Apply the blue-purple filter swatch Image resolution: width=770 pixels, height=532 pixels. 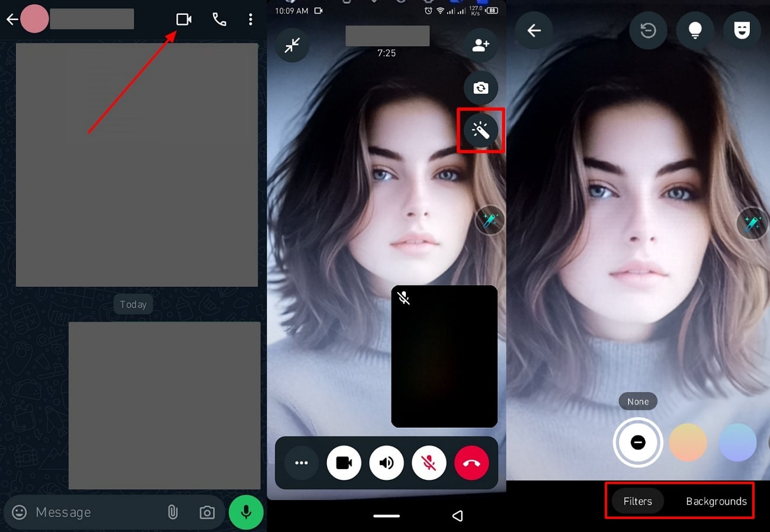coord(738,442)
